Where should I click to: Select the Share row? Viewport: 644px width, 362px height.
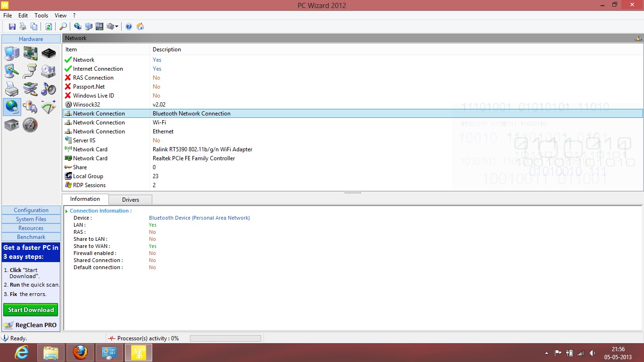point(353,167)
